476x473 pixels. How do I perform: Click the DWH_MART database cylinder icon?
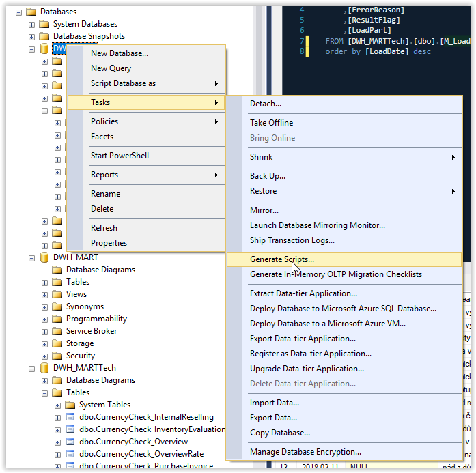pyautogui.click(x=44, y=257)
